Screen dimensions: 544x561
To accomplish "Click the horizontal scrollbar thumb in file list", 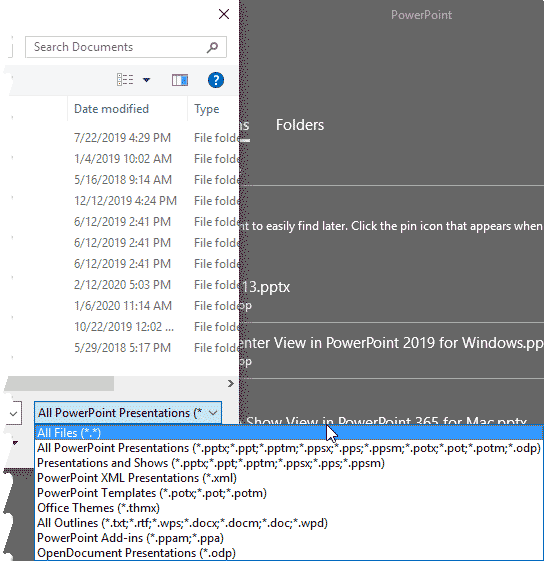I will (x=60, y=384).
